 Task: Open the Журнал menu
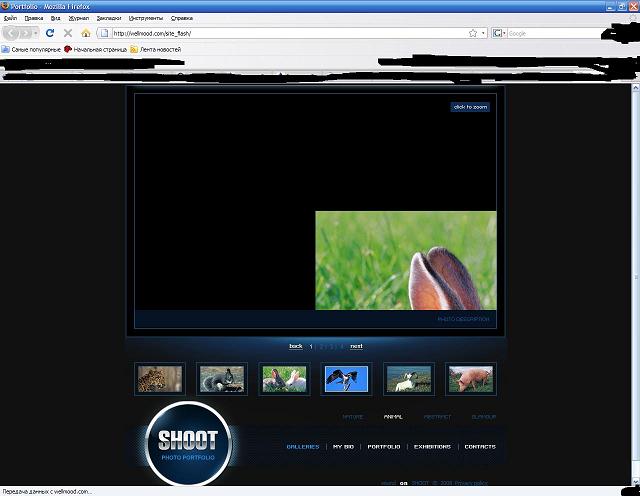pyautogui.click(x=78, y=18)
